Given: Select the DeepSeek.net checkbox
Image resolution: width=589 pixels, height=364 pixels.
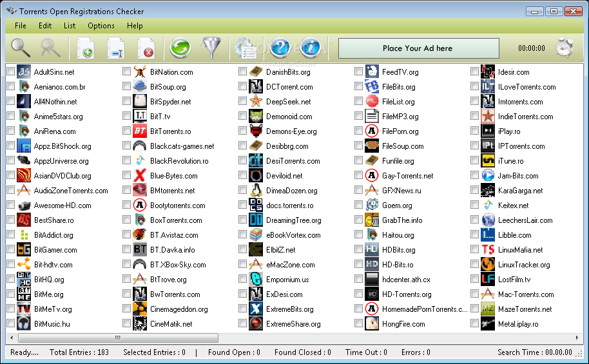Looking at the screenshot, I should [x=243, y=101].
